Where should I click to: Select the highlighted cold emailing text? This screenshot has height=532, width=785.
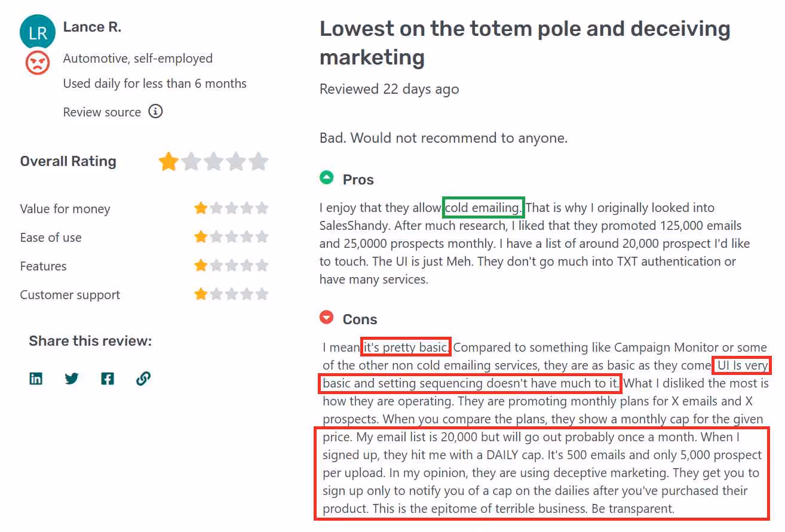(x=483, y=207)
